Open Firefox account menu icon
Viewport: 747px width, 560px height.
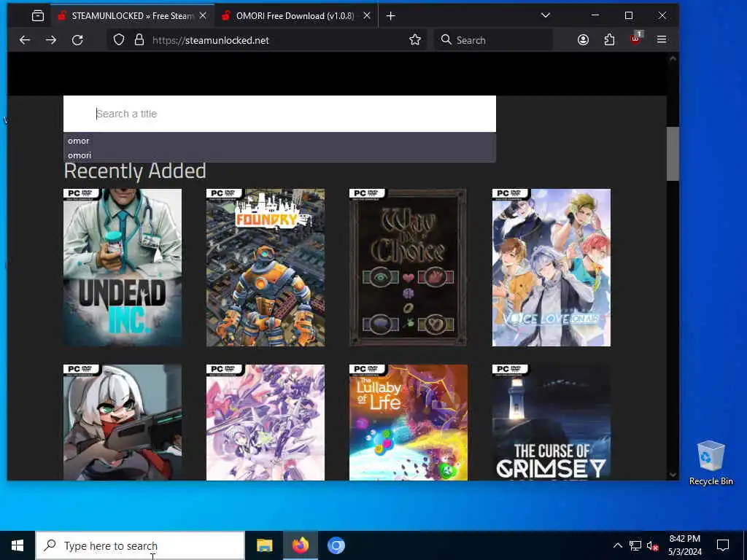(583, 40)
